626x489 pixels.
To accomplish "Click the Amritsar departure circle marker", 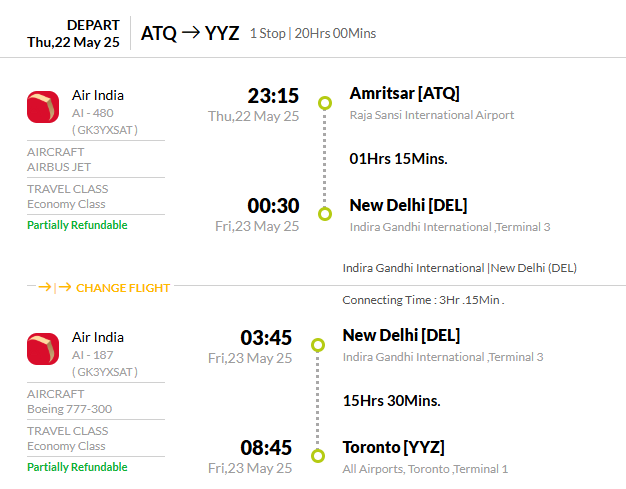I will [325, 103].
